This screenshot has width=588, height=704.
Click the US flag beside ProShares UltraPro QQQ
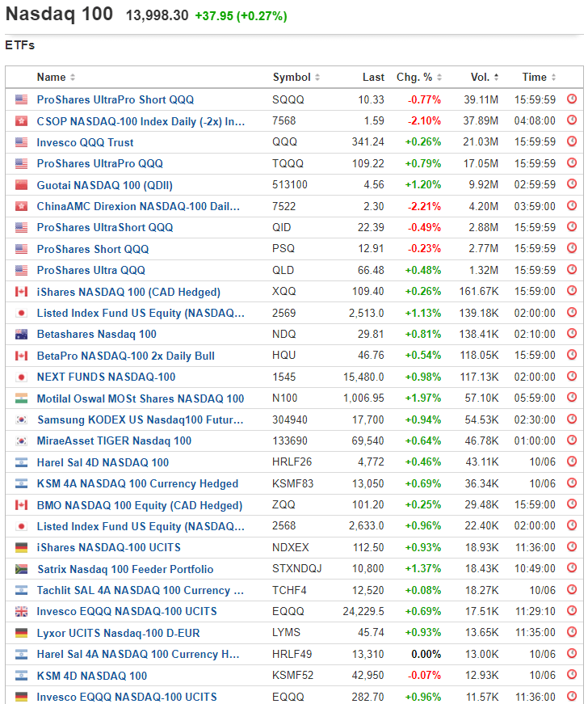[21, 163]
